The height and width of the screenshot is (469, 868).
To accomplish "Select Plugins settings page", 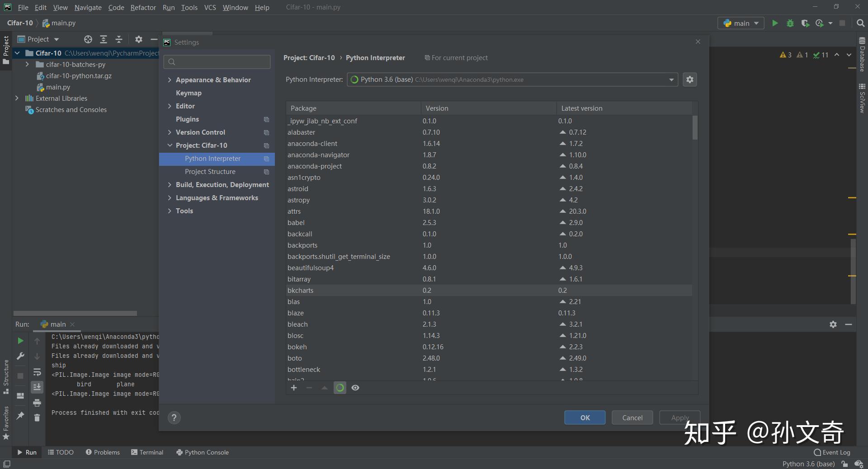I will (x=217, y=119).
